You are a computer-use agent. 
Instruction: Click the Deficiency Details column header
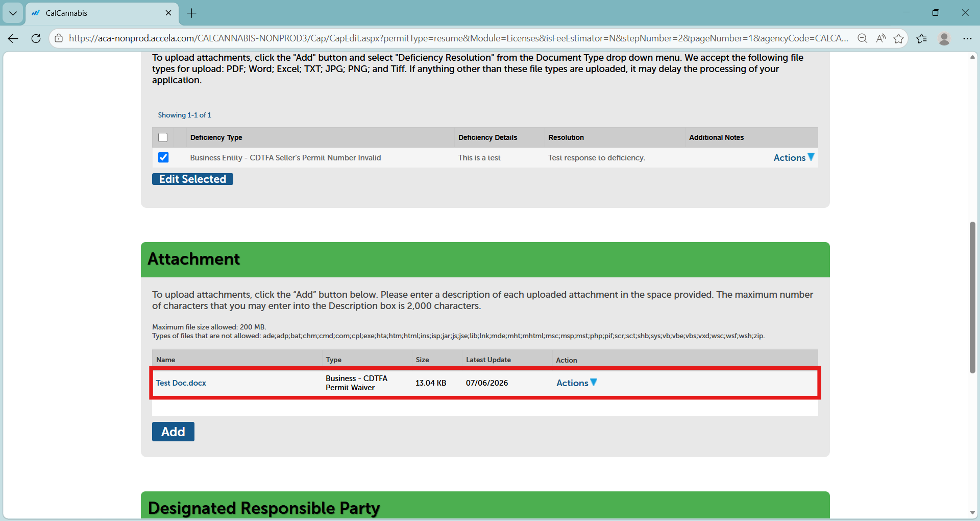(487, 137)
